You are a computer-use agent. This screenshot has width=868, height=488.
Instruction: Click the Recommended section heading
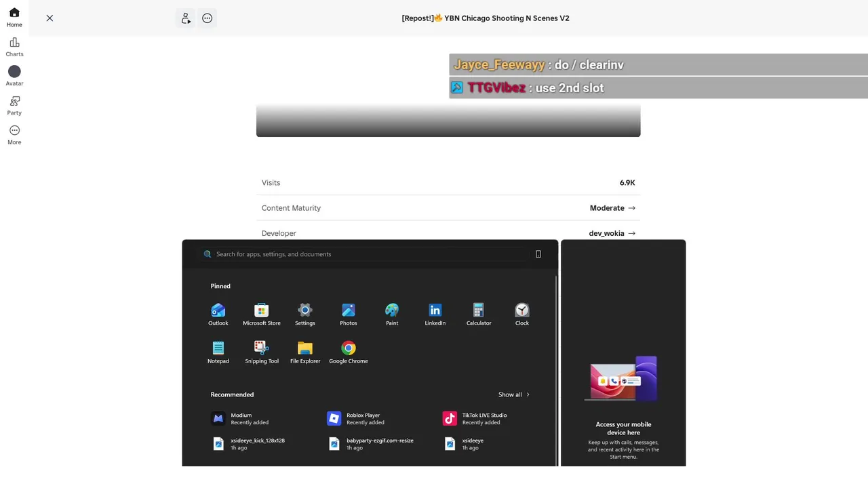pos(232,394)
